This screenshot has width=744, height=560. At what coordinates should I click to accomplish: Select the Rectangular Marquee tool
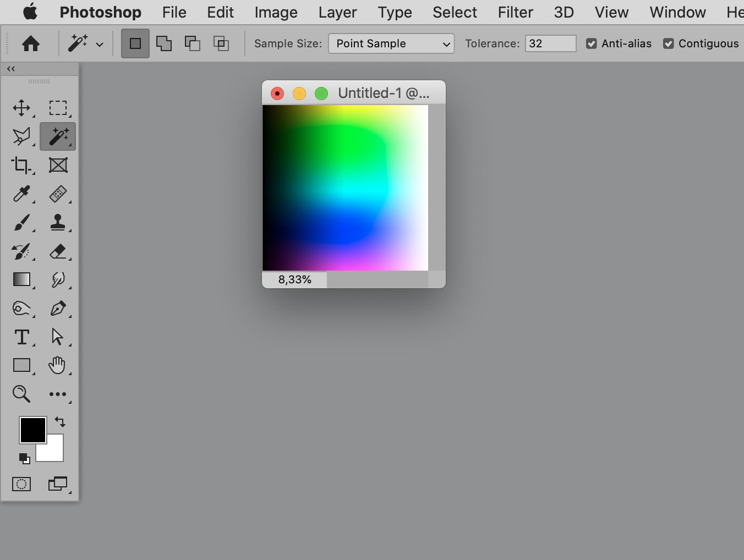58,108
